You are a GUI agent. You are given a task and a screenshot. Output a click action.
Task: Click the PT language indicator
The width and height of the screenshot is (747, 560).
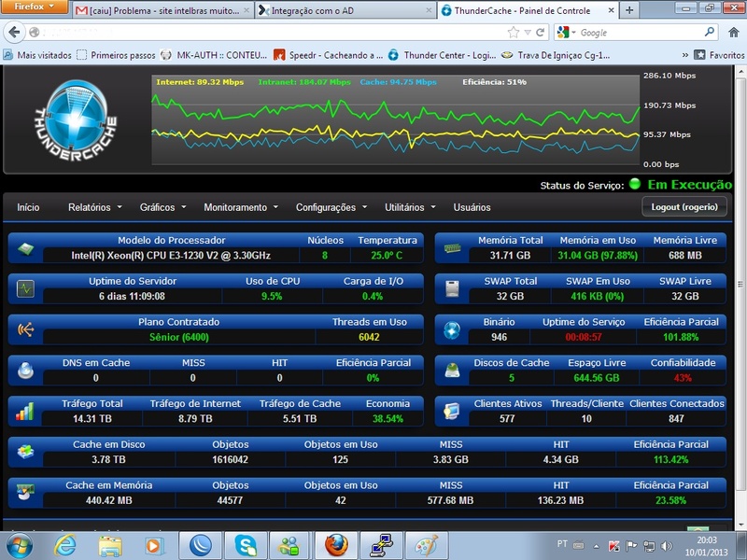click(562, 544)
